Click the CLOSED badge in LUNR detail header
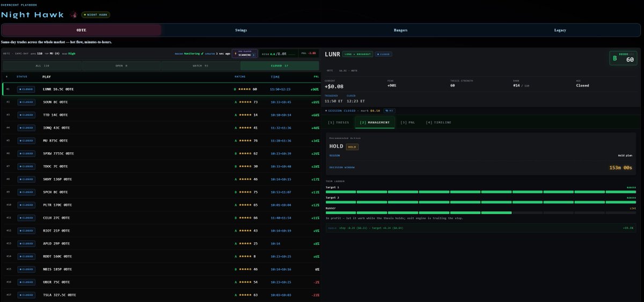This screenshot has height=302, width=644. [x=384, y=54]
